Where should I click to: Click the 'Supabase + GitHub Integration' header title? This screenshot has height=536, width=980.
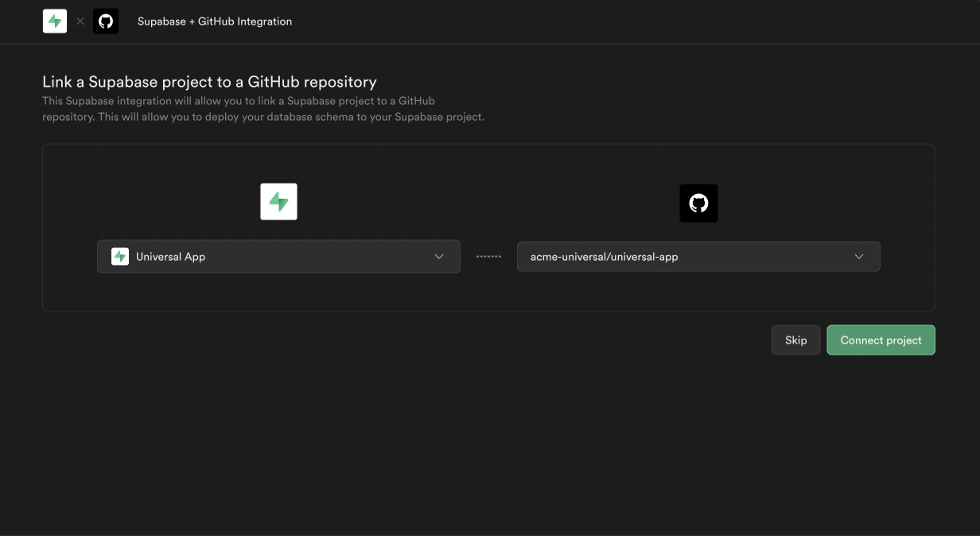[215, 21]
